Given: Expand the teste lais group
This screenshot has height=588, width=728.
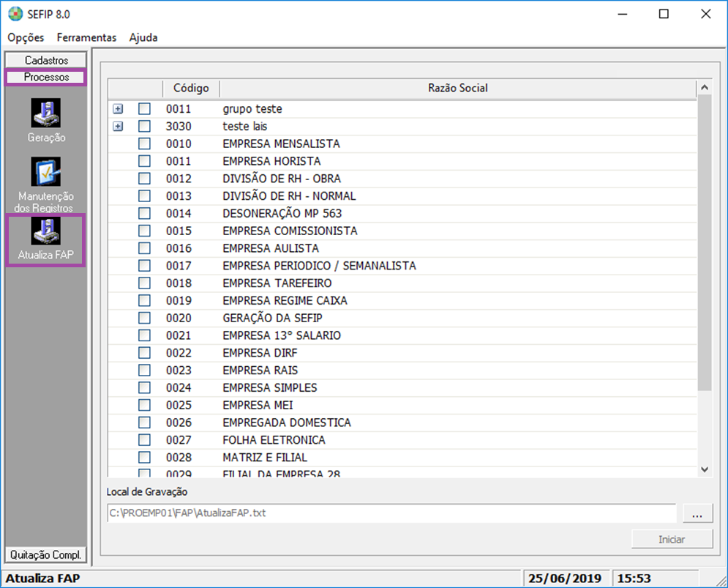Looking at the screenshot, I should coord(118,126).
